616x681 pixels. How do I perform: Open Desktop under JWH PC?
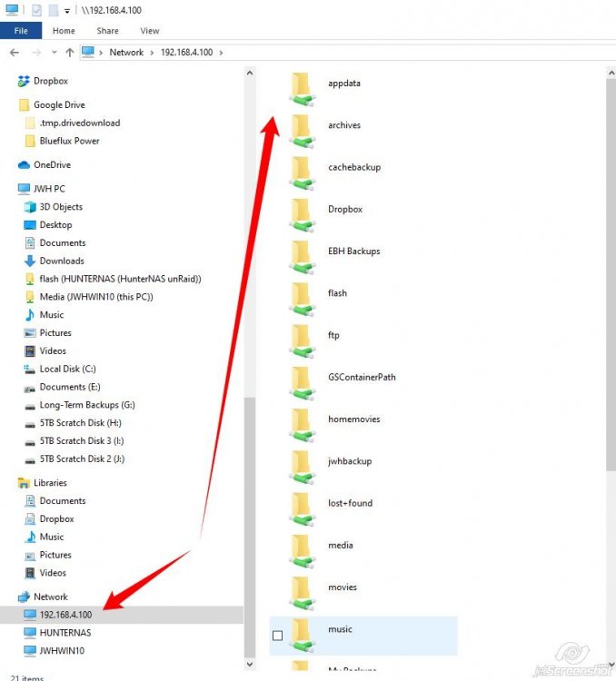click(x=55, y=225)
